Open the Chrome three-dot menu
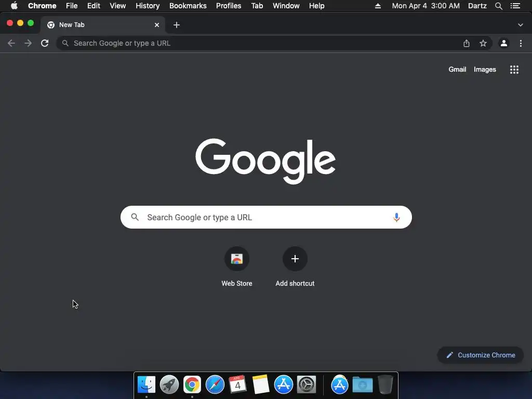 tap(521, 43)
